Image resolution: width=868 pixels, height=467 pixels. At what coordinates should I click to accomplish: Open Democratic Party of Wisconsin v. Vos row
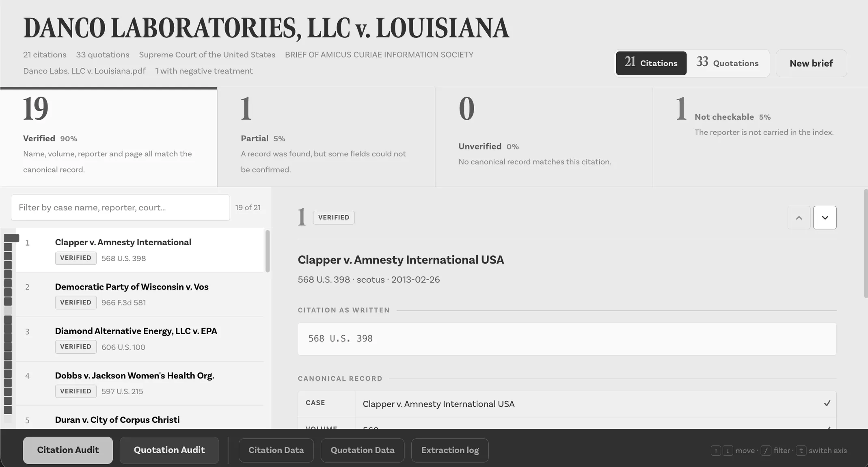pyautogui.click(x=140, y=294)
